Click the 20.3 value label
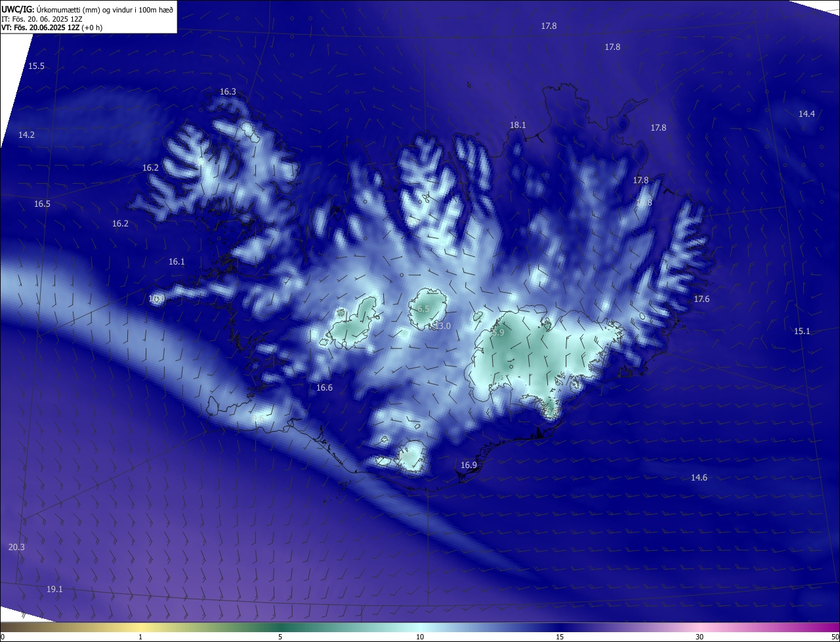Image resolution: width=840 pixels, height=642 pixels. click(16, 547)
